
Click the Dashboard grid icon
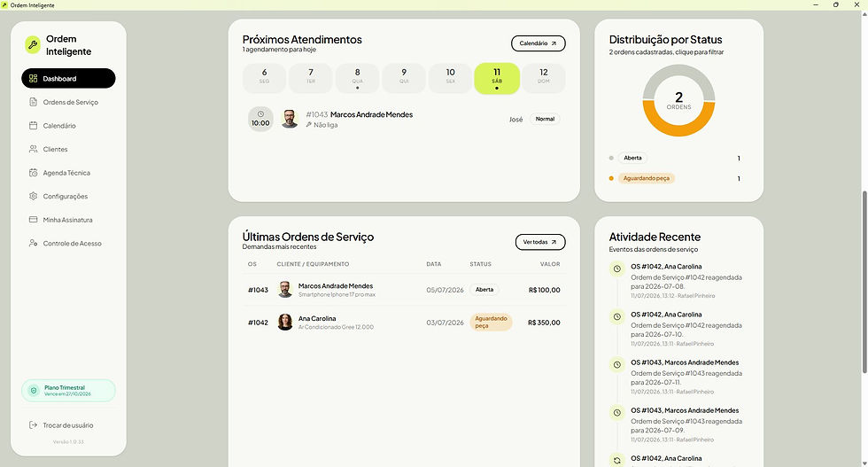34,79
